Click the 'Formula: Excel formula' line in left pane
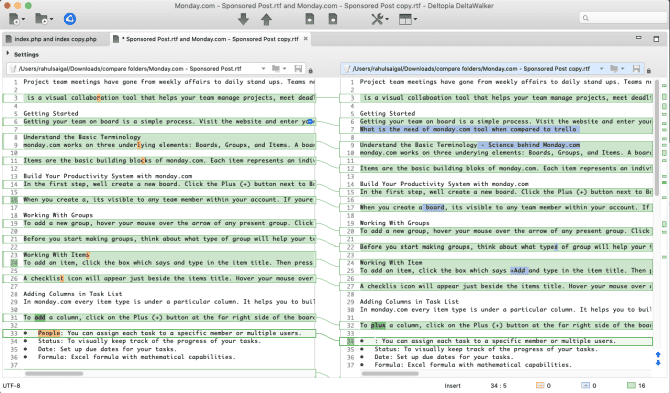This screenshot has height=393, width=670. 136,357
